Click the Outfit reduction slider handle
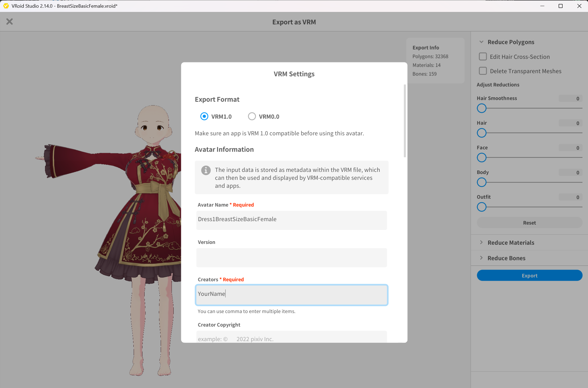The image size is (588, 388). [482, 207]
